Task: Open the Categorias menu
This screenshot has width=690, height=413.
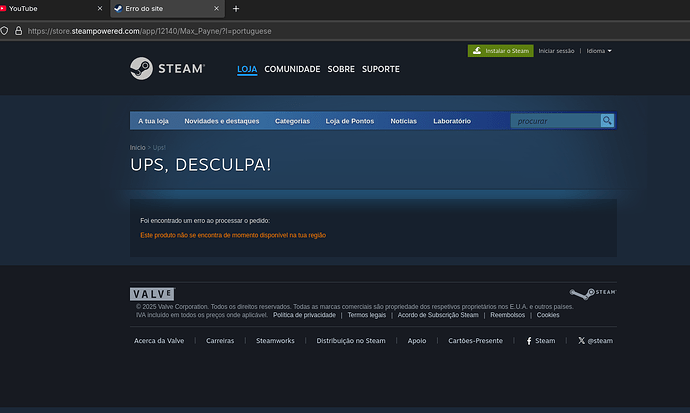Action: (x=292, y=121)
